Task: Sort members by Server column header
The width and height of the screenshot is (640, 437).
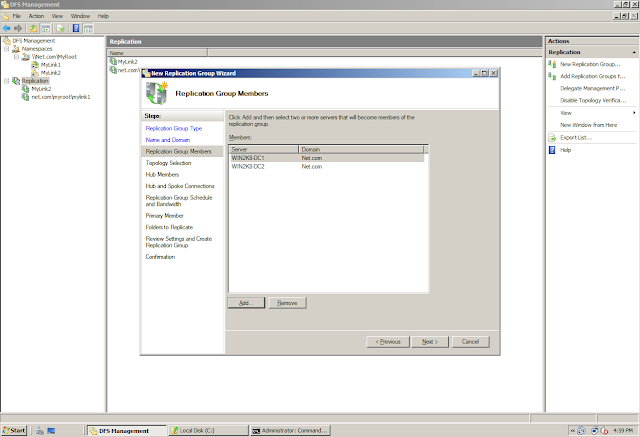Action: click(264, 149)
